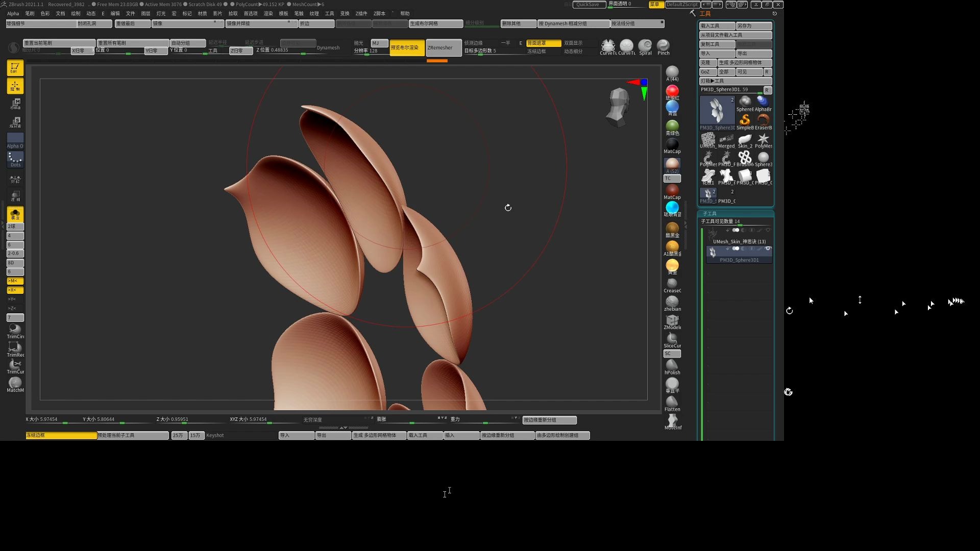
Task: Enable the >Z< symmetry axis
Action: click(x=15, y=308)
